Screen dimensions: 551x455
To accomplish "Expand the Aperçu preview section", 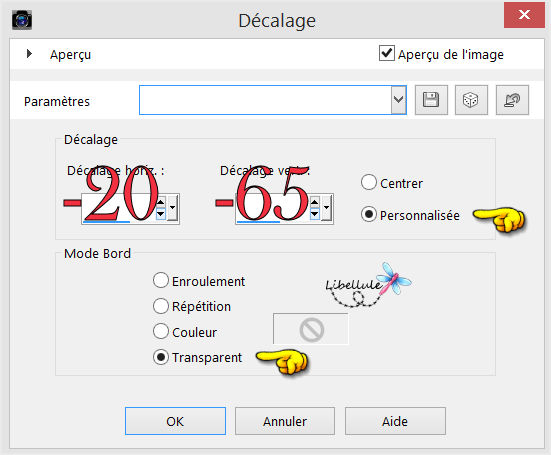I will click(x=29, y=54).
